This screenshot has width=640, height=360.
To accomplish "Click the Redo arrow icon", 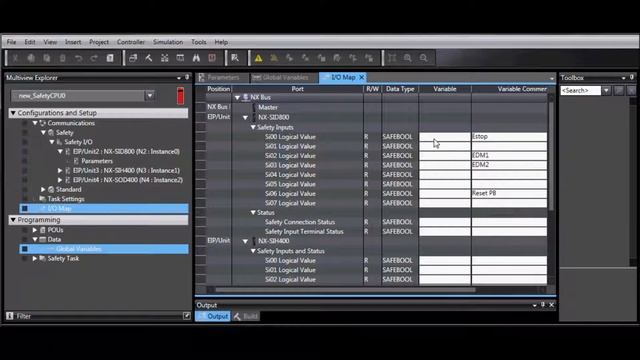I will (x=94, y=58).
